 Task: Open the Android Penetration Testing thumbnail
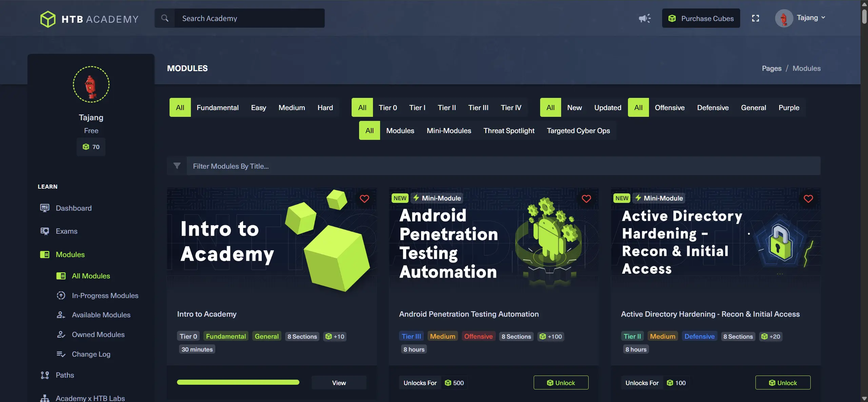pos(494,242)
